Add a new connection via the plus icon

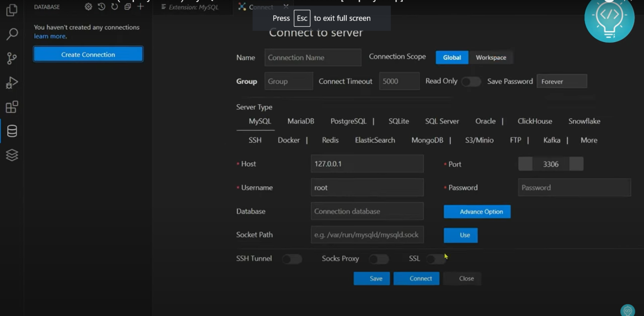tap(140, 7)
